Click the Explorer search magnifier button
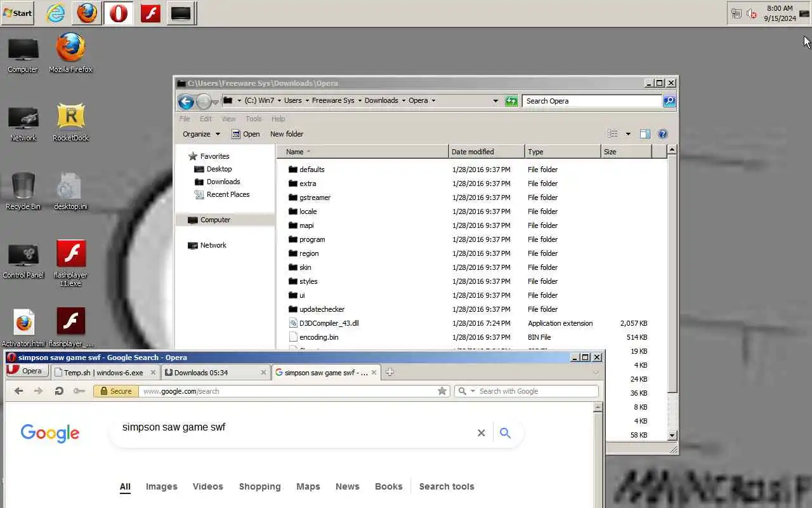 [669, 101]
